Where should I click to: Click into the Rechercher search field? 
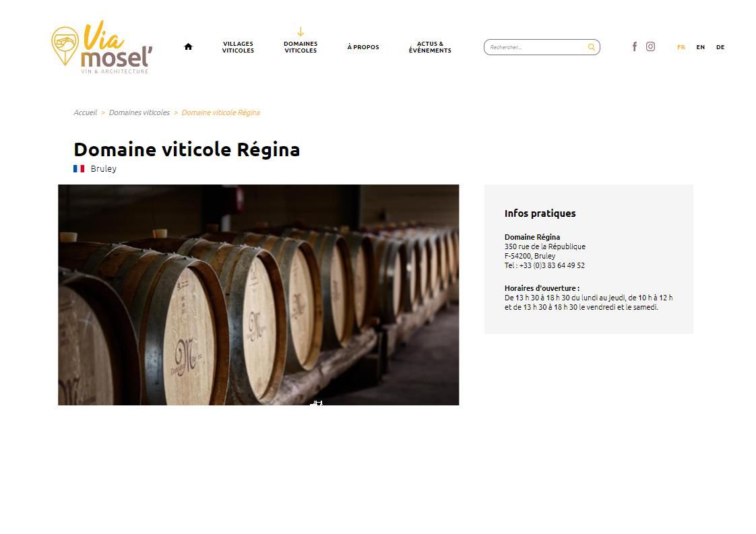pyautogui.click(x=536, y=47)
